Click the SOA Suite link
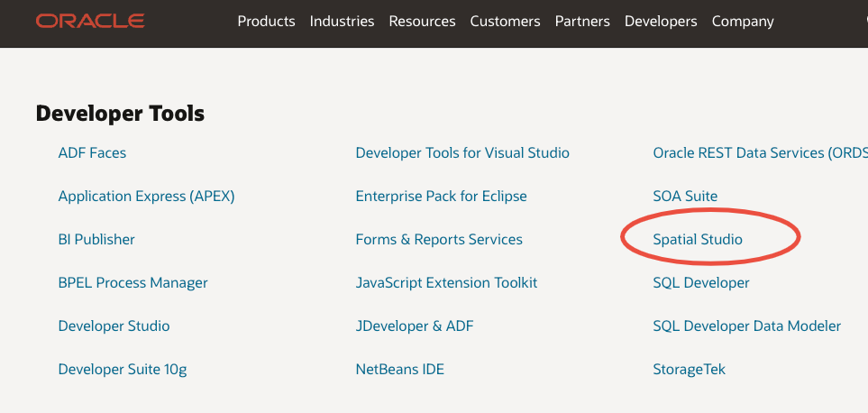The image size is (868, 413). (685, 197)
